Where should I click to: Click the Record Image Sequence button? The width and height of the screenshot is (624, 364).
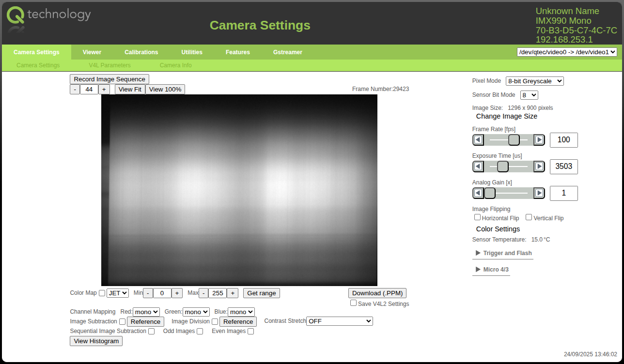click(109, 79)
